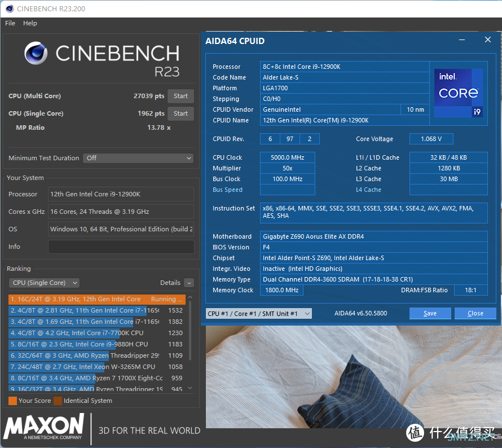
Task: Click the Core Voltage value 1.068 V
Action: [431, 139]
